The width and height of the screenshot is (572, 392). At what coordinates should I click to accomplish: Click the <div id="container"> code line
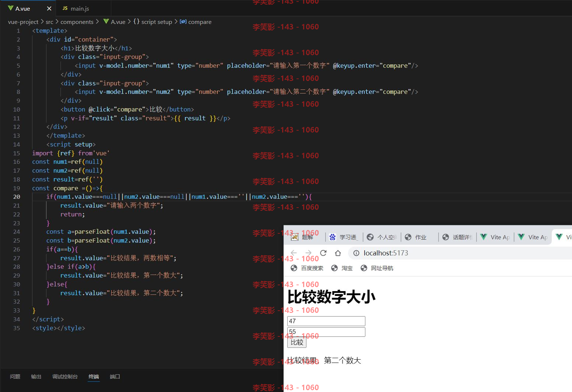pyautogui.click(x=82, y=39)
